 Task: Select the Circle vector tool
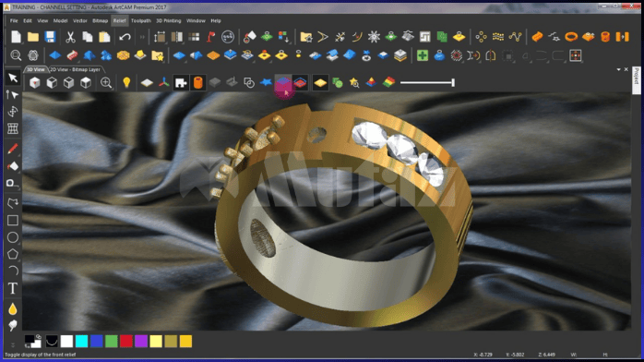[13, 237]
